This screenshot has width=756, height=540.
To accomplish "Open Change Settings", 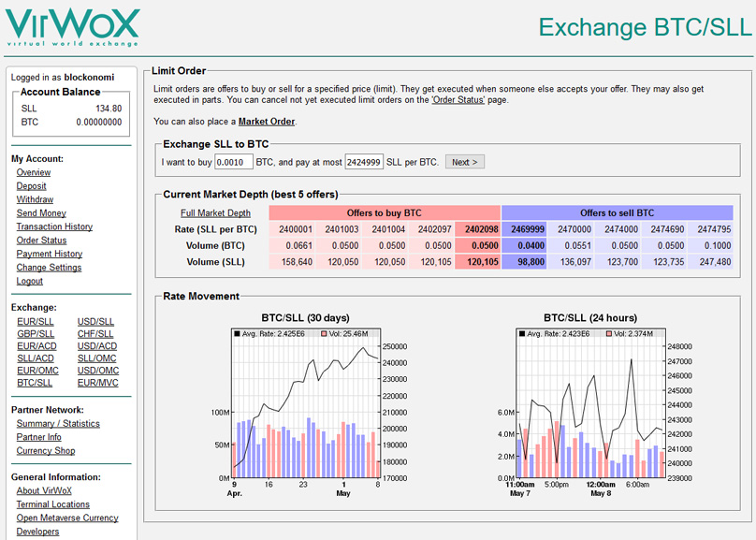I will pyautogui.click(x=49, y=267).
